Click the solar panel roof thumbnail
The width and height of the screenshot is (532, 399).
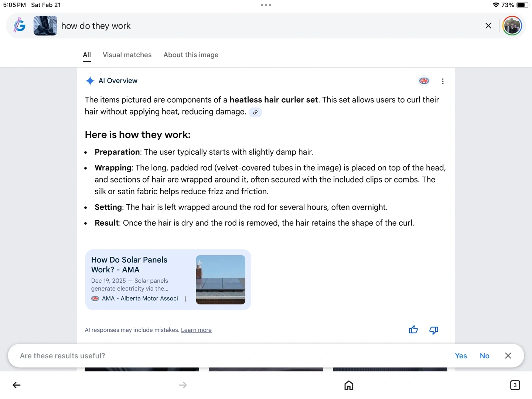pos(221,280)
